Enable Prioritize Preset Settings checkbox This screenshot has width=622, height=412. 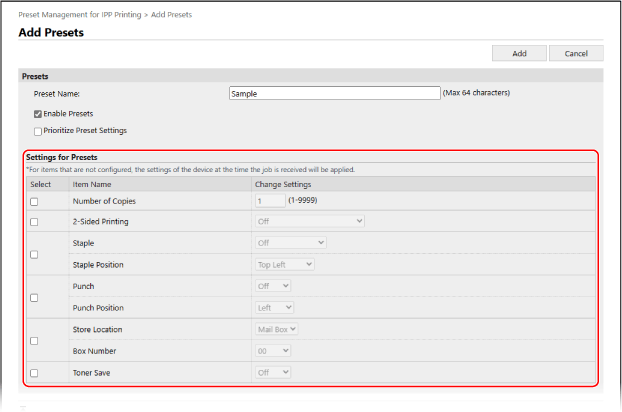[x=38, y=130]
